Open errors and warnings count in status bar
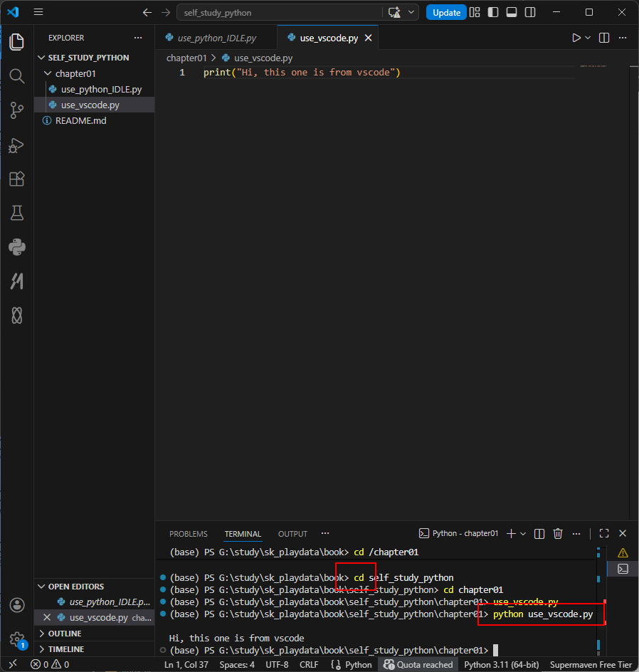639x672 pixels. coord(50,665)
